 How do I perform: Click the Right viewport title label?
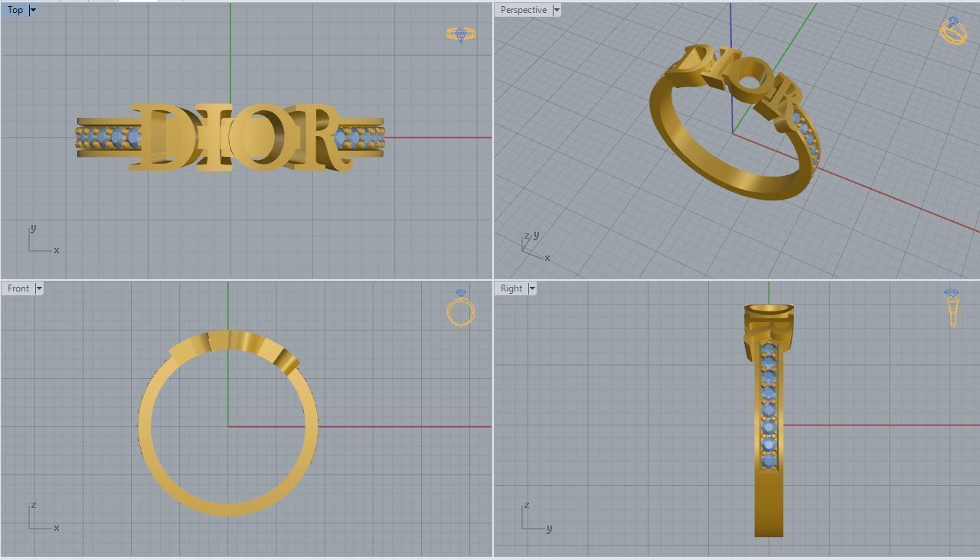coord(511,288)
